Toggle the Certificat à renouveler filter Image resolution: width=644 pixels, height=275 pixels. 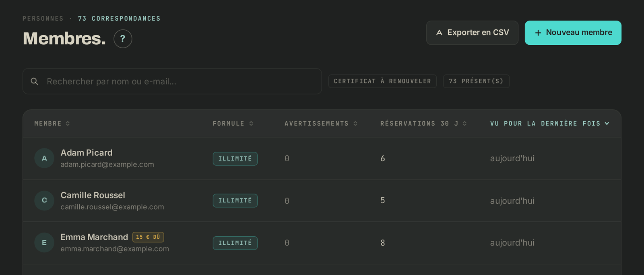[x=382, y=81]
